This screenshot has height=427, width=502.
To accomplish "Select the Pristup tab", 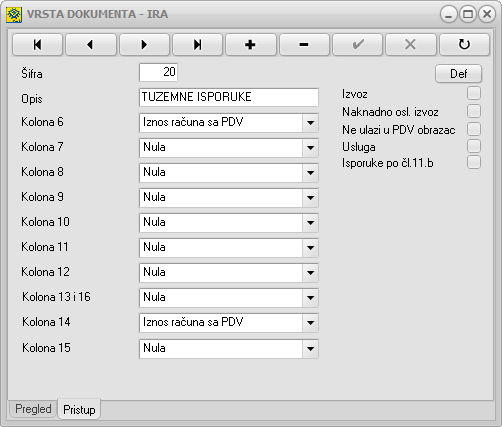I will click(79, 409).
